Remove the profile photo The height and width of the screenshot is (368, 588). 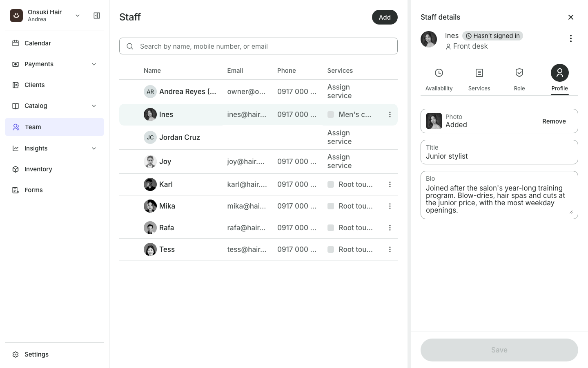point(554,121)
